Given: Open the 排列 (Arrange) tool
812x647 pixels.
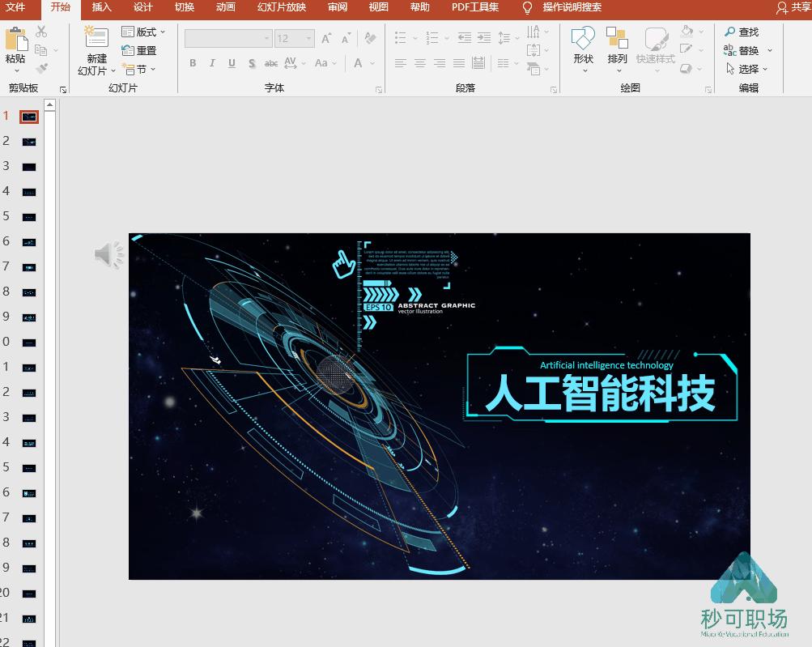Looking at the screenshot, I should 617,49.
